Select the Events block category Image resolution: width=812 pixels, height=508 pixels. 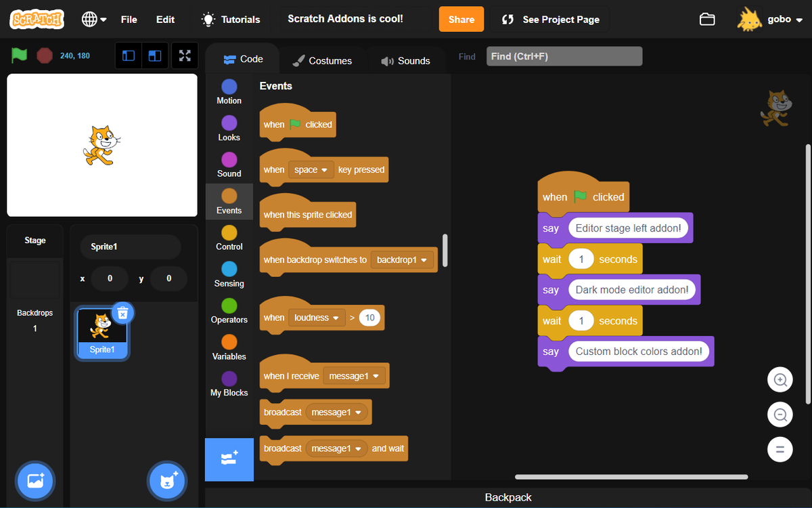tap(229, 201)
